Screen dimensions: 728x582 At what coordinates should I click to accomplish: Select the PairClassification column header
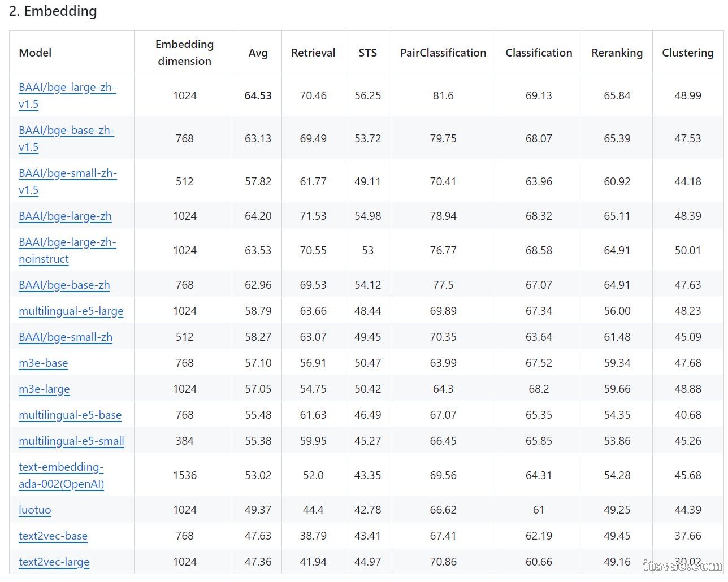click(443, 53)
